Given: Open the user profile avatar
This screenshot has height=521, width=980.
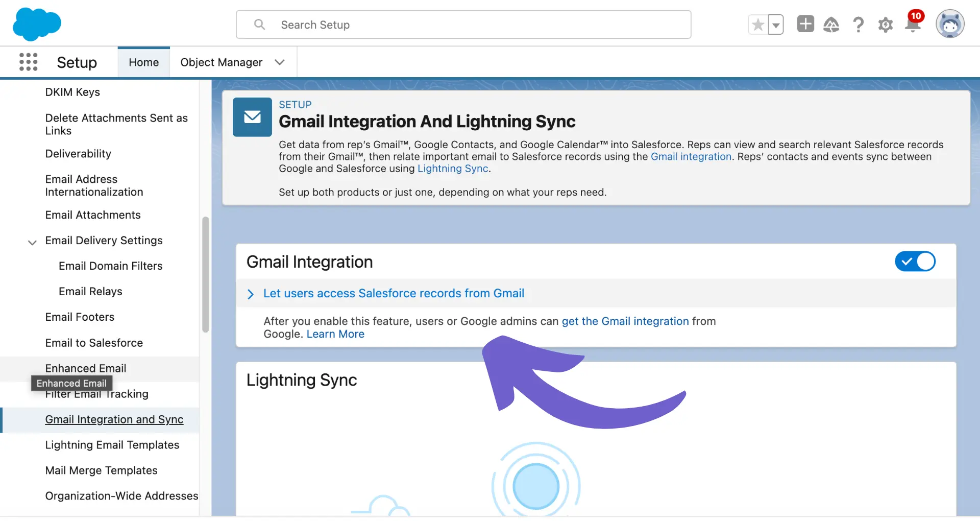Looking at the screenshot, I should (950, 24).
